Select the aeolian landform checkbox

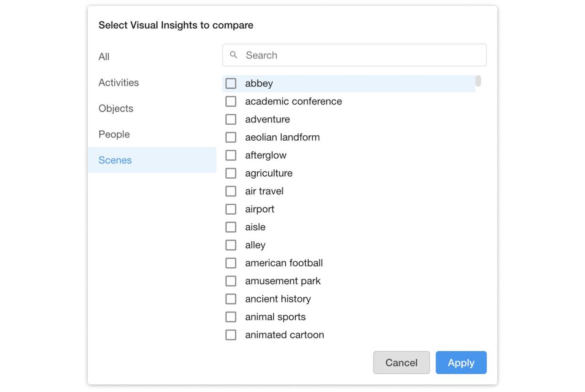tap(231, 138)
